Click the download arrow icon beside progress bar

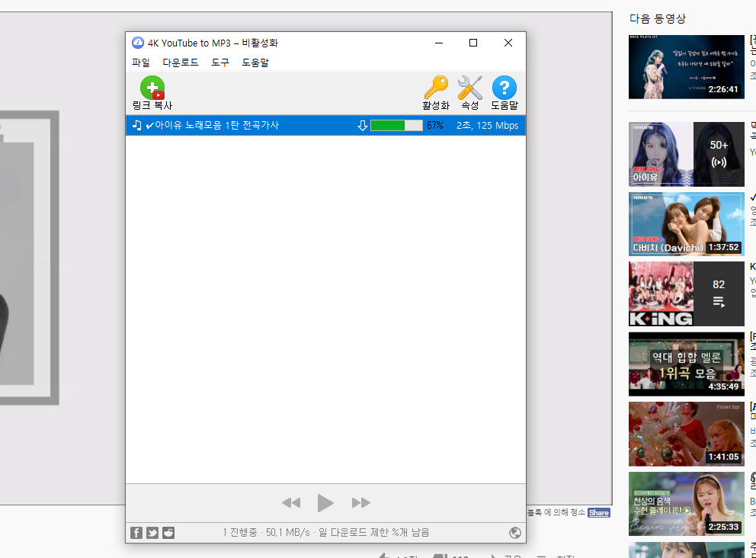point(363,126)
